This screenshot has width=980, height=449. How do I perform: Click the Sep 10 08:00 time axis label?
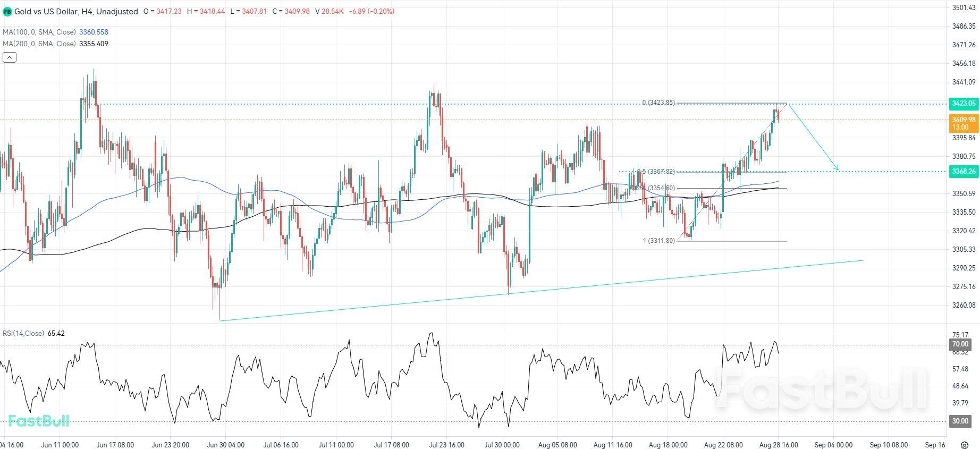tap(889, 445)
